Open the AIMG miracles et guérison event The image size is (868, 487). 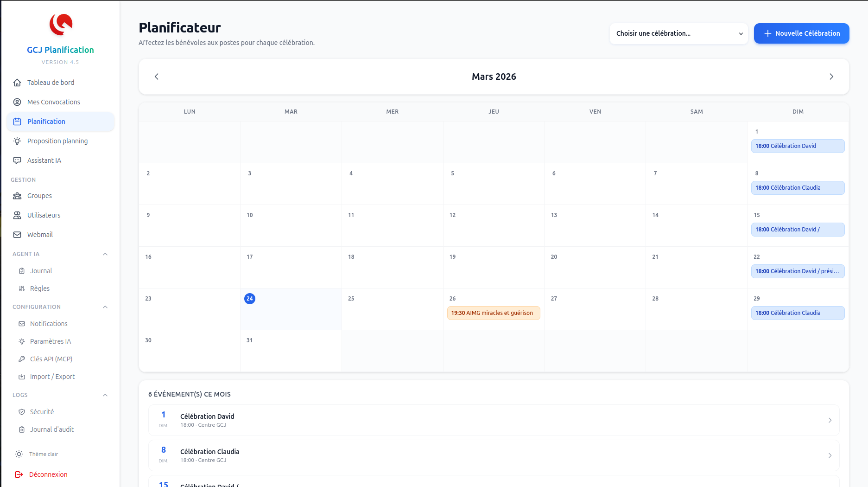pos(493,313)
